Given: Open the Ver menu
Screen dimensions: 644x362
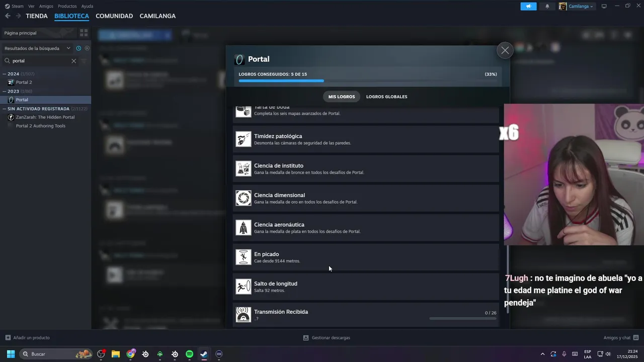Looking at the screenshot, I should 31,6.
